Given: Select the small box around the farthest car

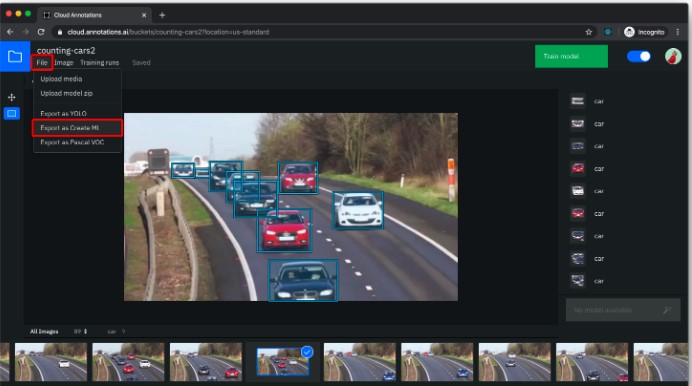Looking at the screenshot, I should [183, 170].
